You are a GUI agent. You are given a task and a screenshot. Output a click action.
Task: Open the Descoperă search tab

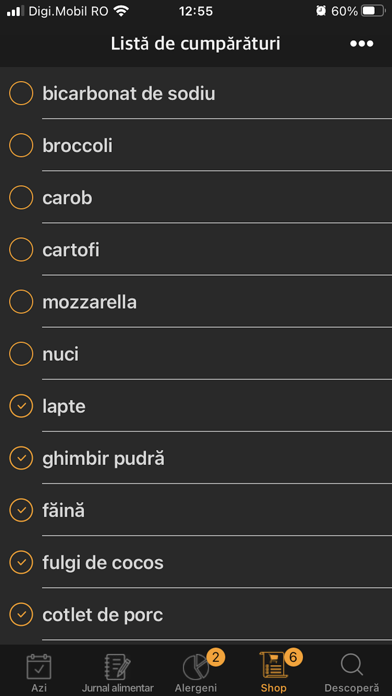[352, 672]
